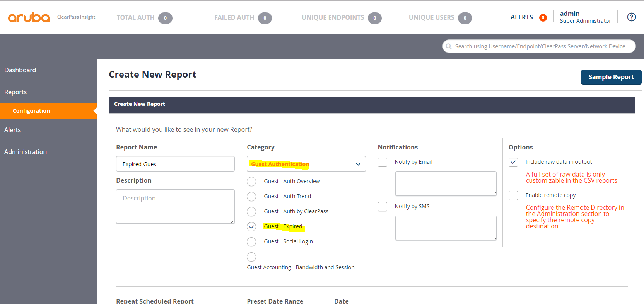
Task: Click TOTAL AUTH in header
Action: click(x=135, y=18)
